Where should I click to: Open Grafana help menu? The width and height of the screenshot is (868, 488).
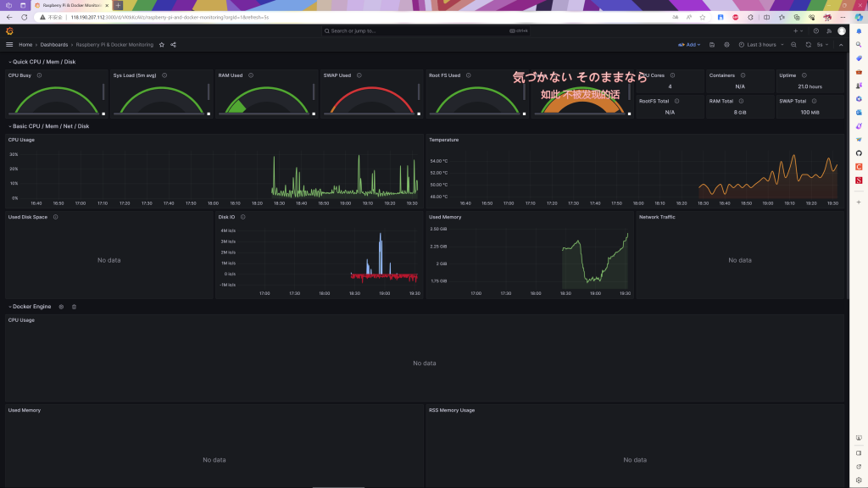(816, 31)
